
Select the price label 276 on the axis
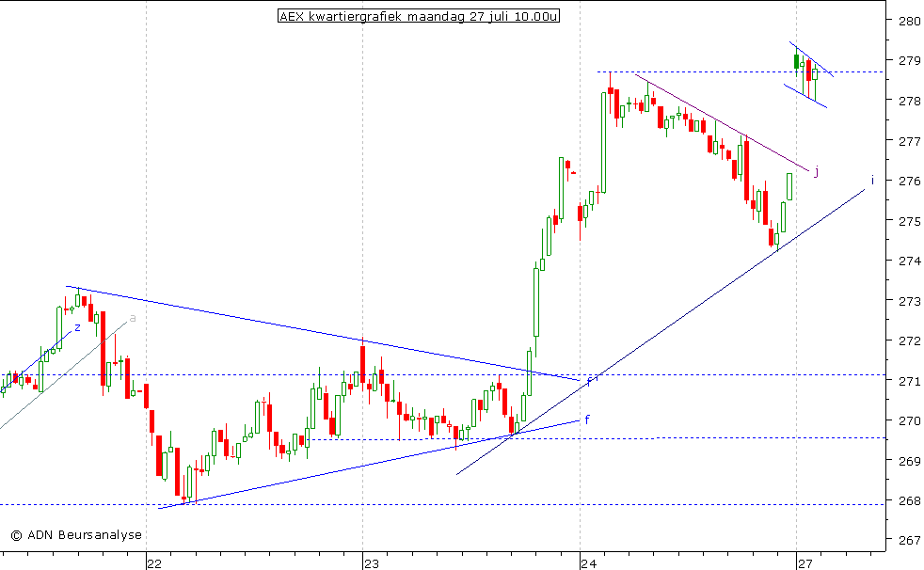click(x=909, y=181)
